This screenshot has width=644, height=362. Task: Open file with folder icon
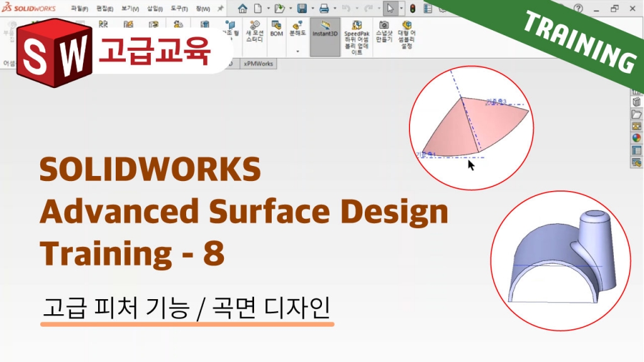point(280,8)
